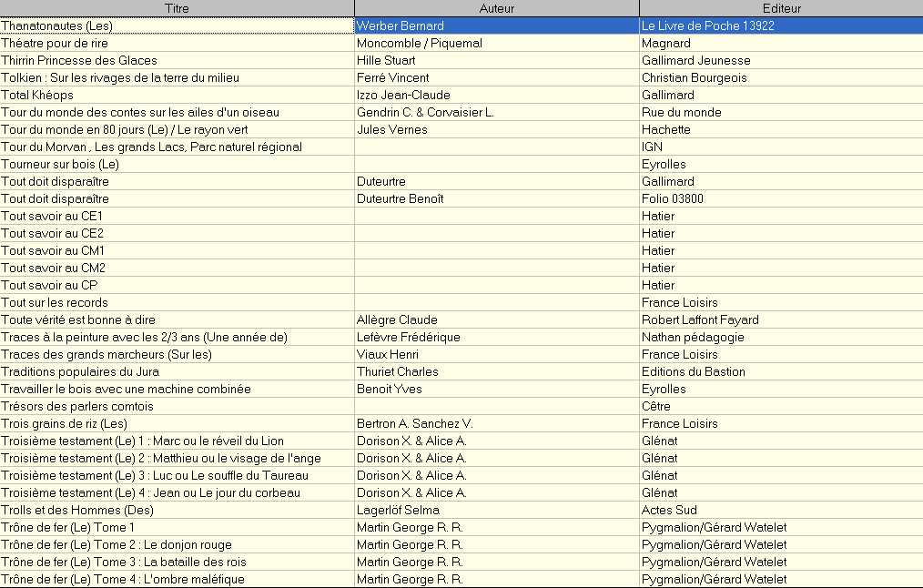Click 'Ferré Vincent' author cell
923x588 pixels.
click(497, 77)
